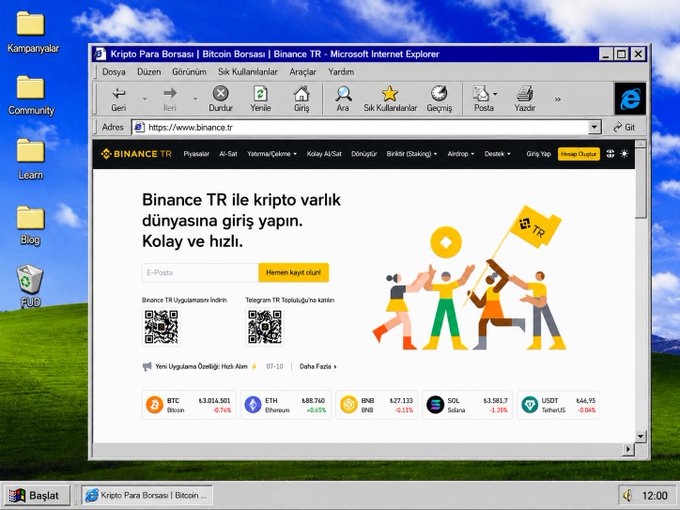Open the Başlat start menu
The height and width of the screenshot is (510, 680).
pyautogui.click(x=35, y=495)
